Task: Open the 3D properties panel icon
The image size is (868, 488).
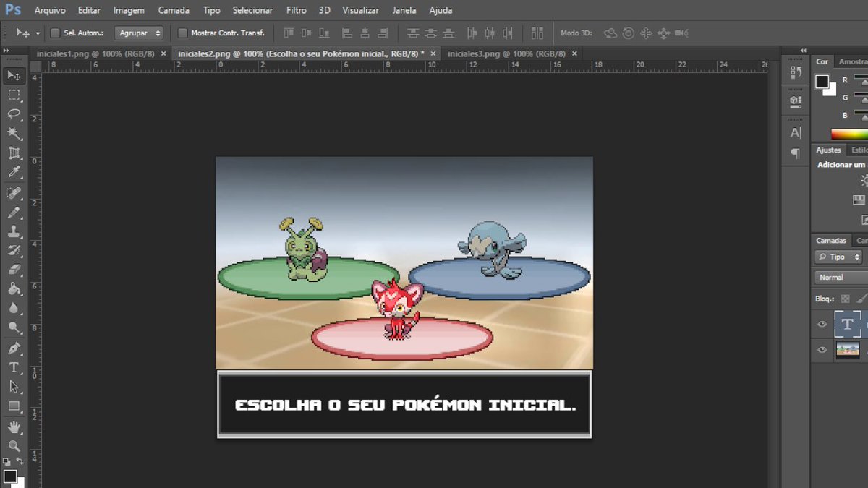Action: [x=796, y=102]
